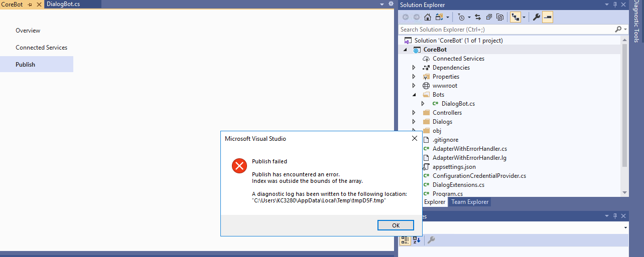Collapse the Bots folder

click(414, 95)
